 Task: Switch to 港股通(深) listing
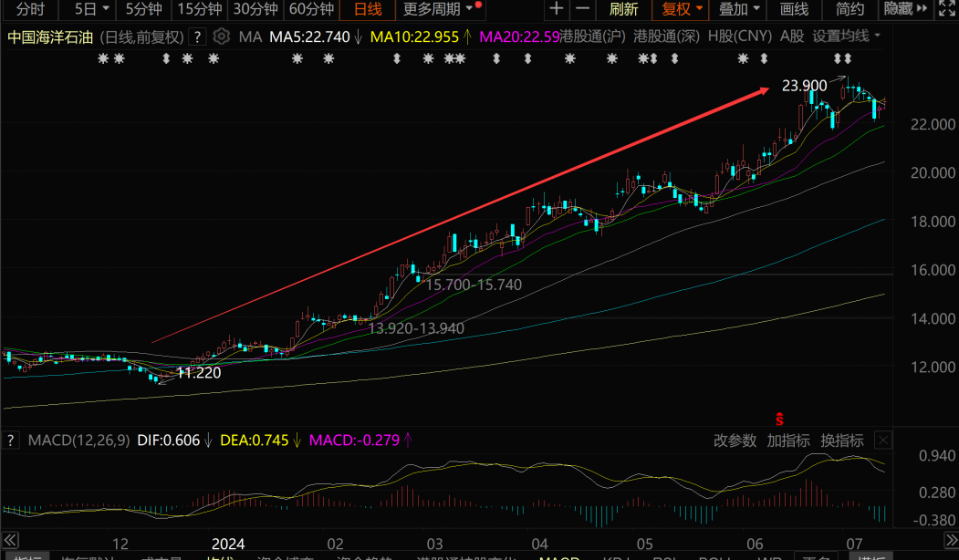click(x=666, y=36)
